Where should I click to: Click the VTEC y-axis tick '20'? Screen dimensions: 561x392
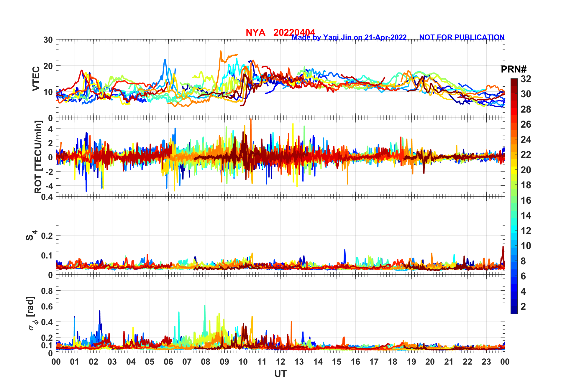click(x=48, y=66)
